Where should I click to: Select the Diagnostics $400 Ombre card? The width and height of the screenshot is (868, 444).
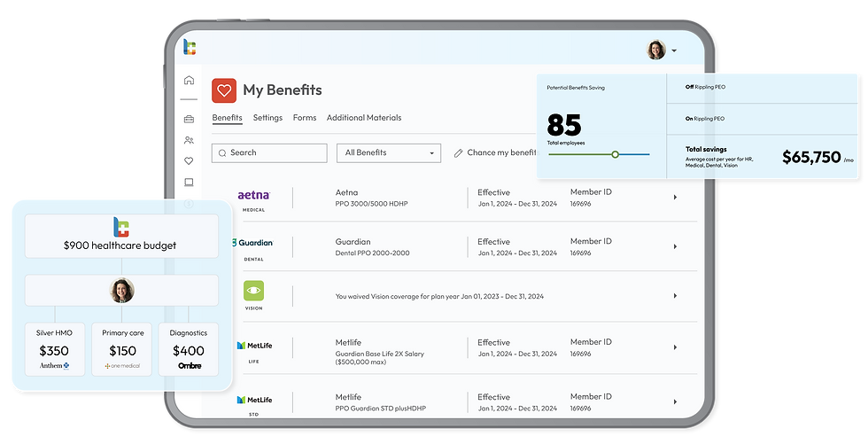(x=188, y=349)
